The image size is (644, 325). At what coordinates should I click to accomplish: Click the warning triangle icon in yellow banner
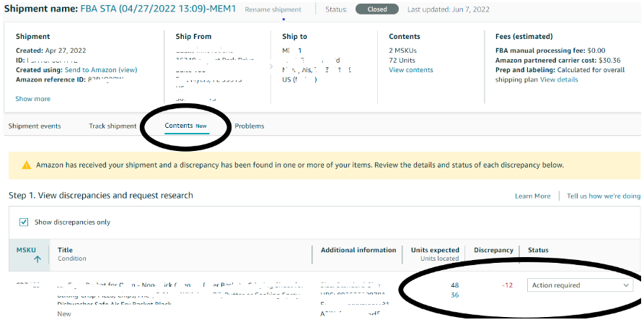pyautogui.click(x=26, y=165)
